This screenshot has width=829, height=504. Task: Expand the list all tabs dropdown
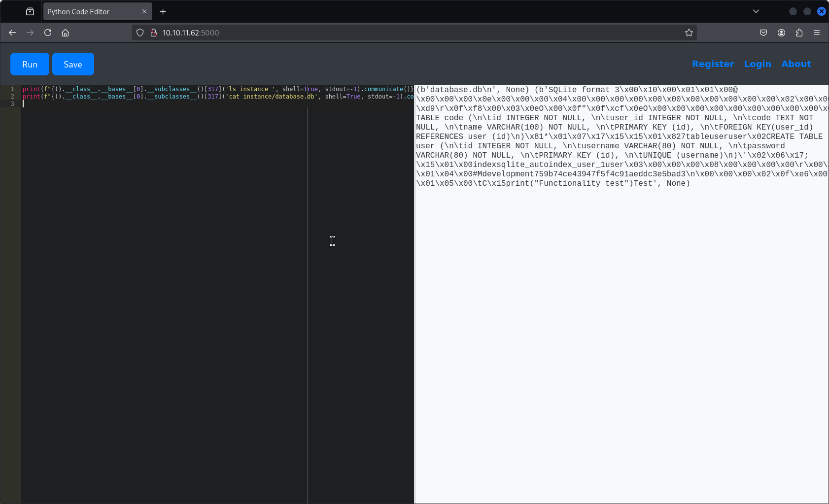click(756, 11)
